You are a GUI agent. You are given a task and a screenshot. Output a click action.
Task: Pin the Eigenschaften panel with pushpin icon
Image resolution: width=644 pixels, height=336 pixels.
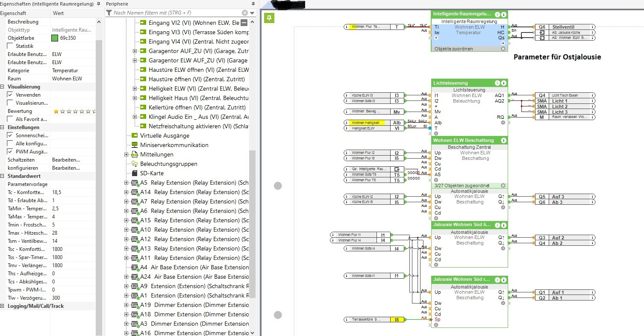(99, 4)
